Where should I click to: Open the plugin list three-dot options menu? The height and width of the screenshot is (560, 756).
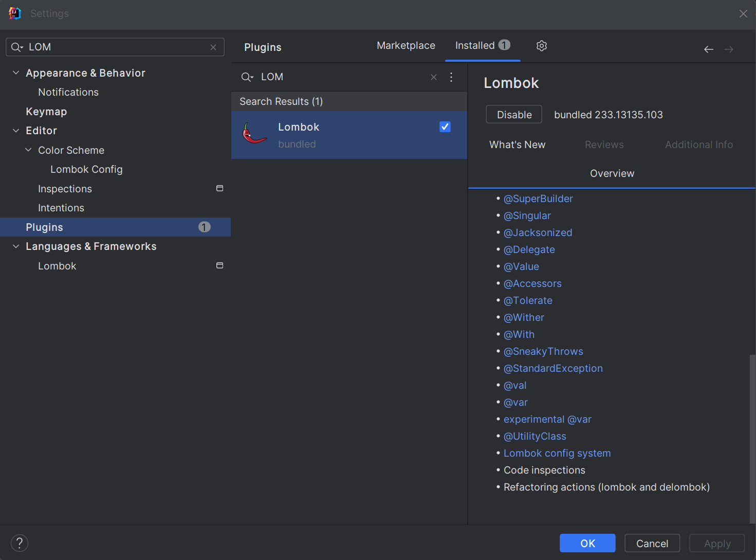pyautogui.click(x=451, y=77)
